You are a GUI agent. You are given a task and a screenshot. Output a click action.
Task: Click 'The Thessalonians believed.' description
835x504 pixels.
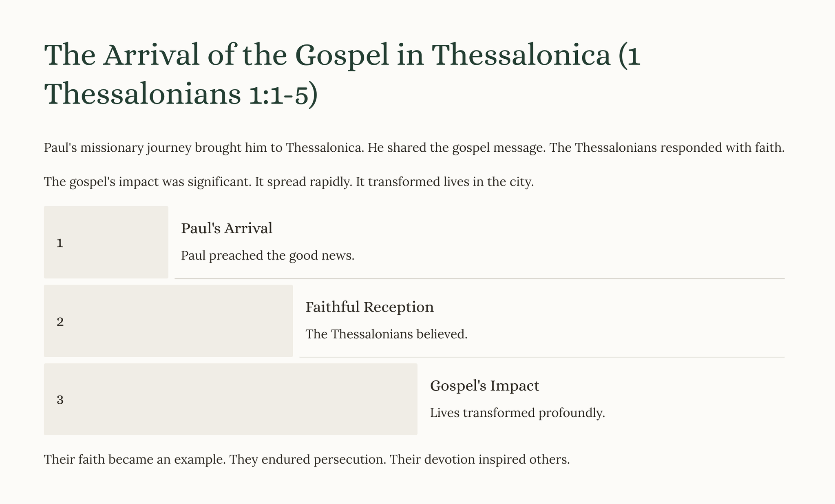[x=386, y=334]
